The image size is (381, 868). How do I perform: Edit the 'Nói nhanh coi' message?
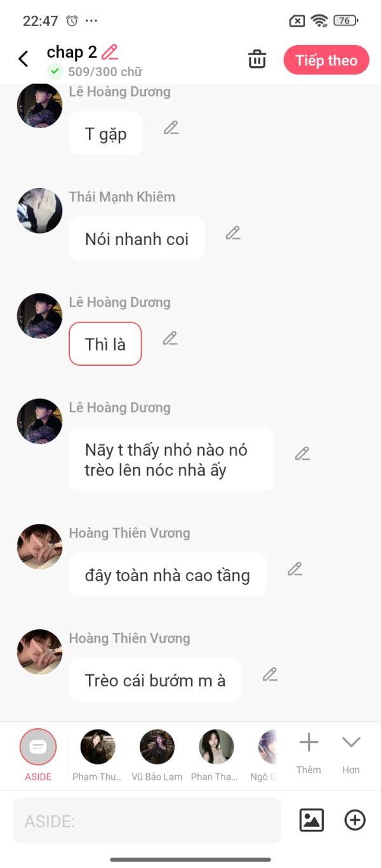click(233, 233)
